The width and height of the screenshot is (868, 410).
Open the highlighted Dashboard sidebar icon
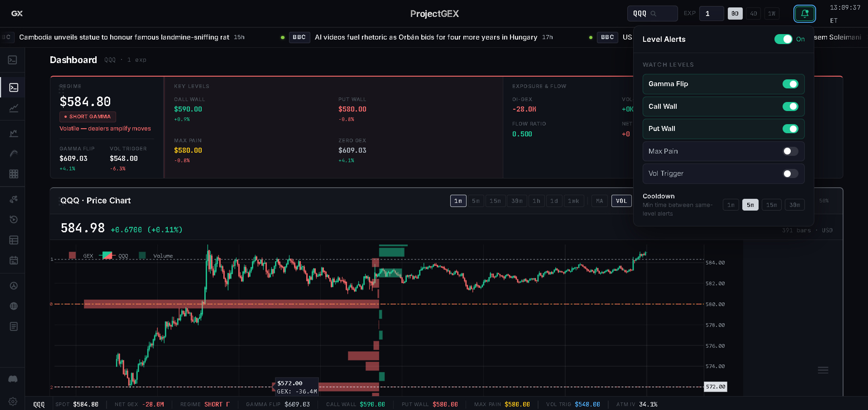(14, 87)
